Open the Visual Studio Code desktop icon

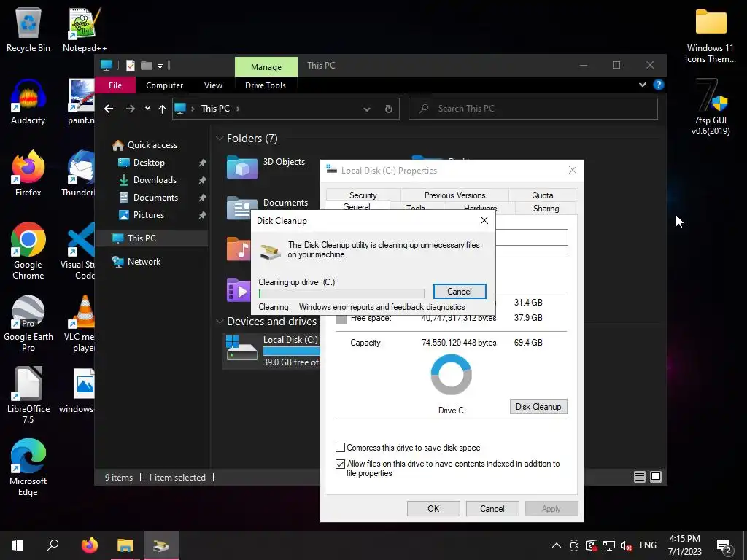tap(79, 252)
